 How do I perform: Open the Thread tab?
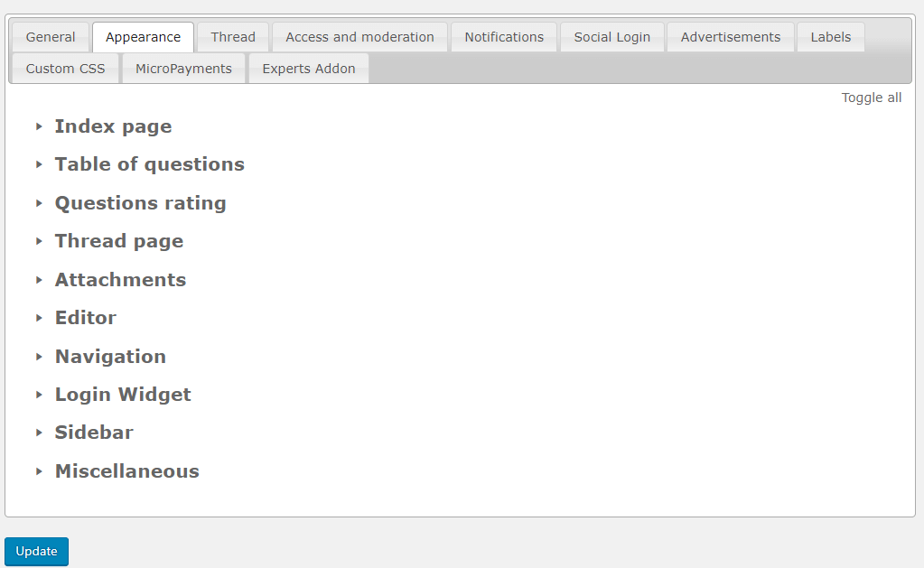[233, 37]
